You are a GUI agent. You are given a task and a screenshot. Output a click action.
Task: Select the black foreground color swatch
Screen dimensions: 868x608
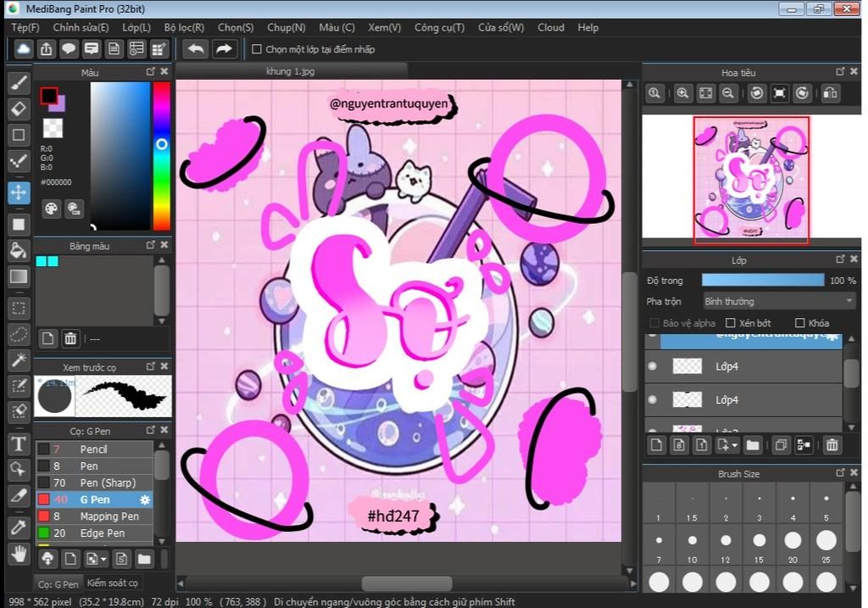[x=48, y=96]
